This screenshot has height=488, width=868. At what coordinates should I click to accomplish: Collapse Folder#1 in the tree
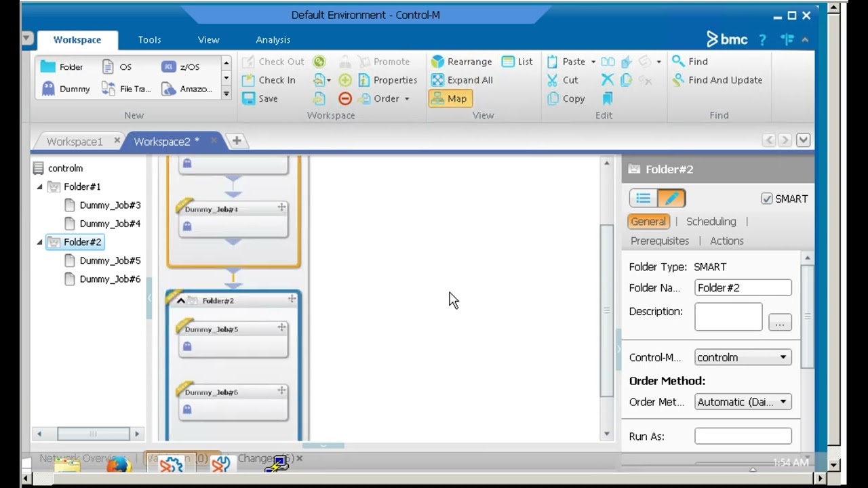[39, 186]
